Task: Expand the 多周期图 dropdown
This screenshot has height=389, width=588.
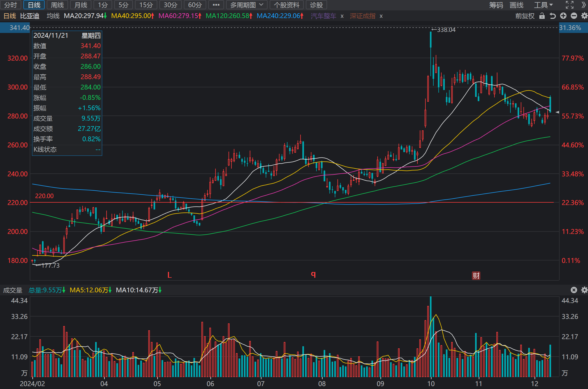Action: (247, 5)
